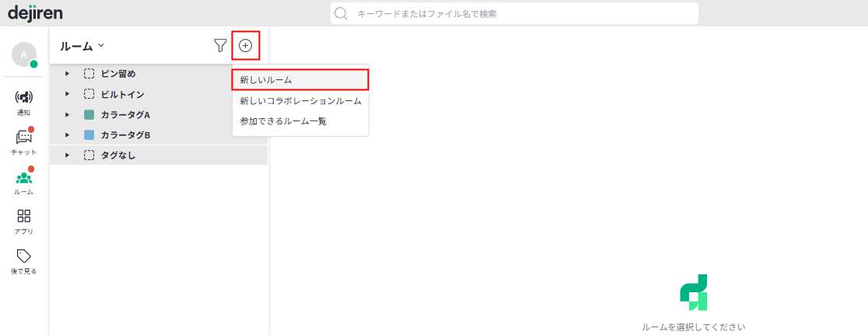Select 新しいルーム from the menu
868x335 pixels.
[x=299, y=80]
